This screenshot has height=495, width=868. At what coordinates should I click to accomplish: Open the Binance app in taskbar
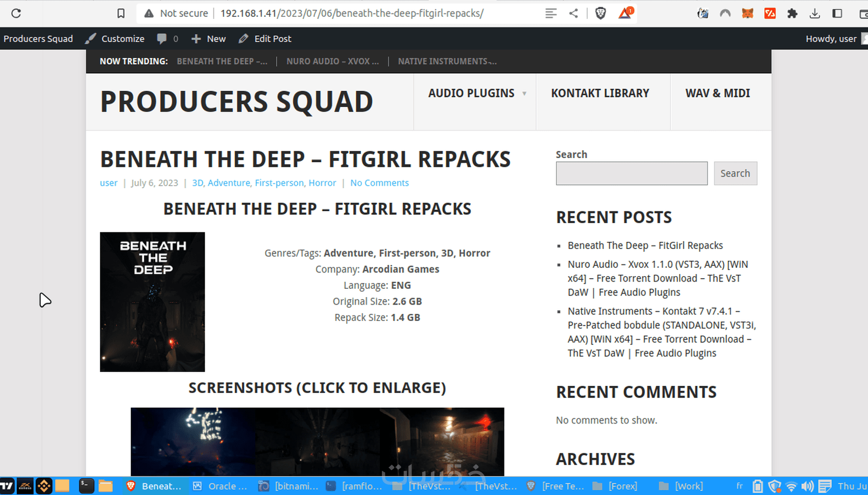click(x=44, y=486)
